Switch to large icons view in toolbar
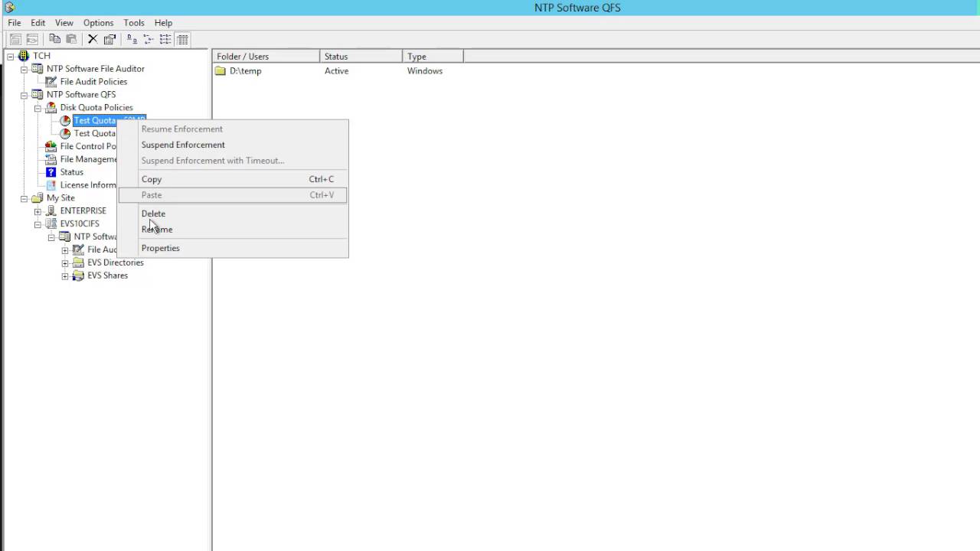 coord(132,39)
